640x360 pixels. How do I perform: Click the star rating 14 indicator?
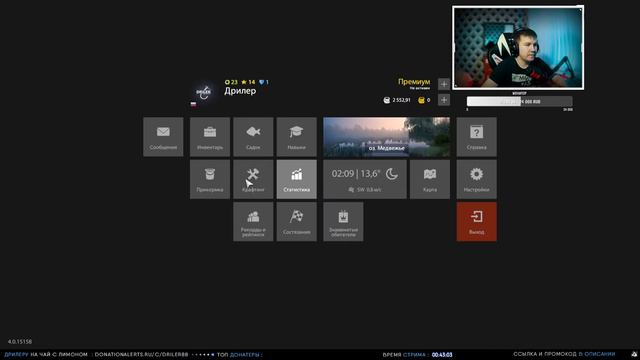[248, 82]
